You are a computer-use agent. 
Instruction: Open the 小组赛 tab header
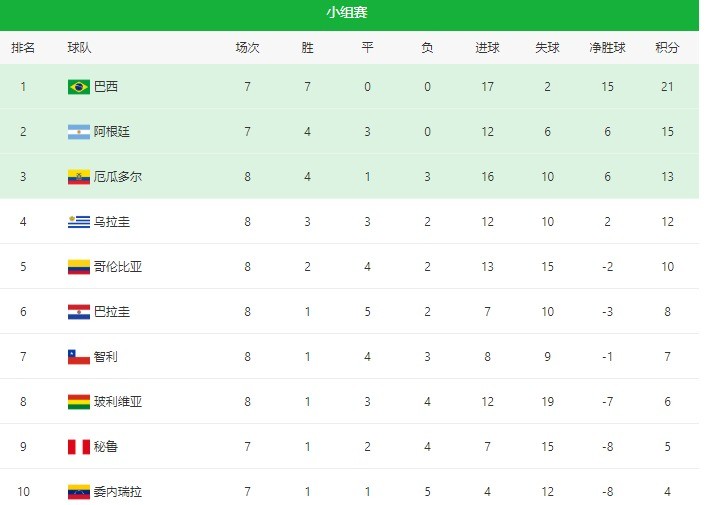coord(347,12)
